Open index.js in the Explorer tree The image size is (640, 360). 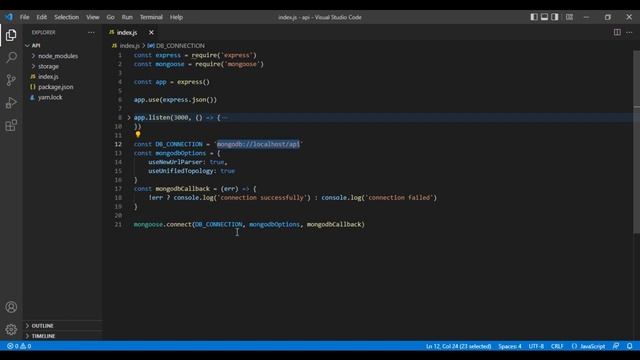click(x=62, y=76)
